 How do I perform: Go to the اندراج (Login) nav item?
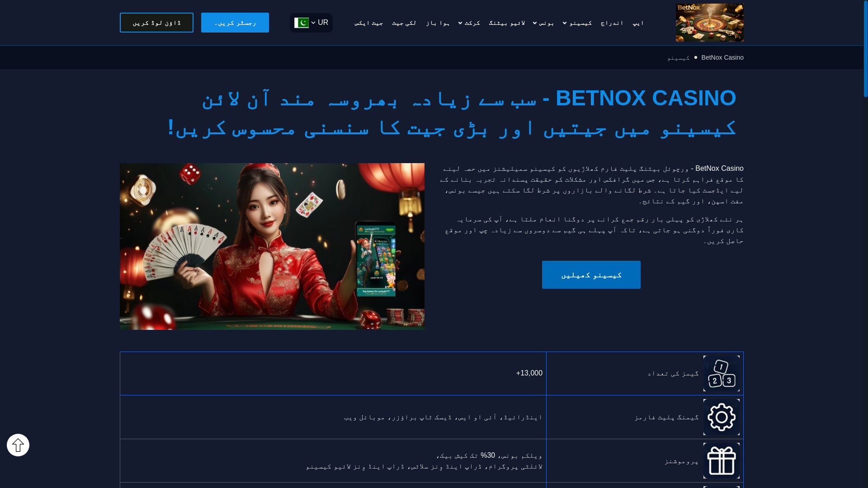(x=612, y=23)
